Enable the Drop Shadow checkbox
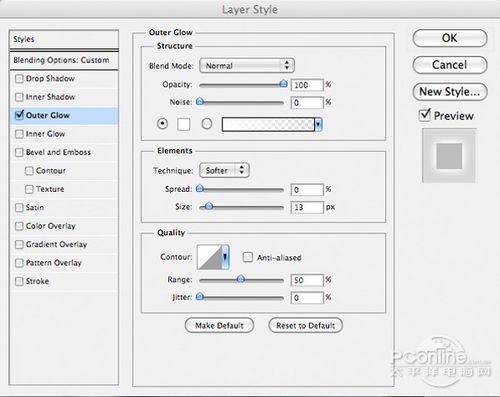The height and width of the screenshot is (397, 500). pyautogui.click(x=19, y=79)
